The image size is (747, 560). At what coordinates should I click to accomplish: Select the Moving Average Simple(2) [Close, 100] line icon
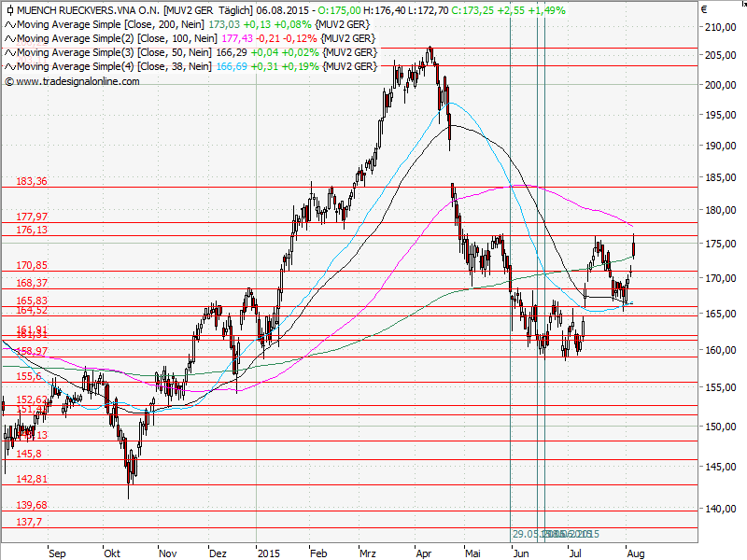point(8,38)
